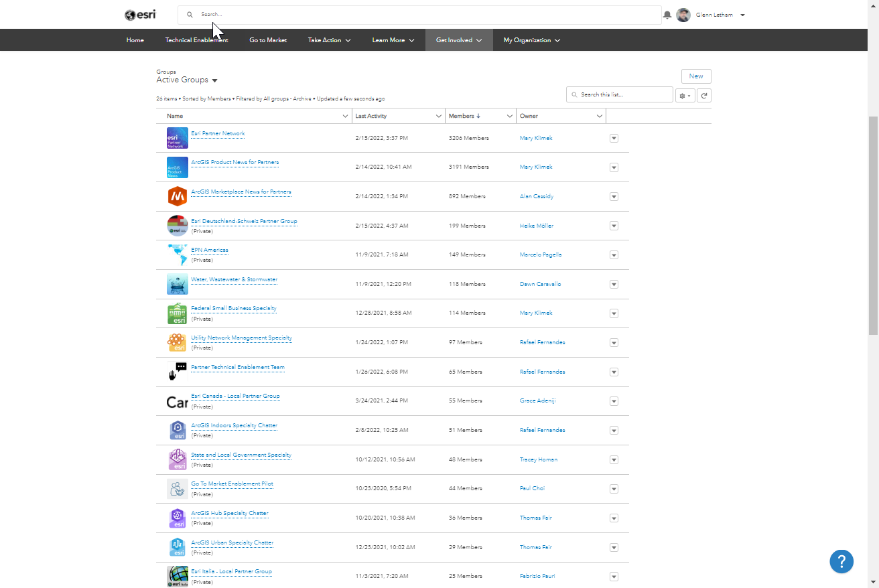Open owner Mary Klimek's profile link
This screenshot has height=588, width=879.
pyautogui.click(x=535, y=138)
